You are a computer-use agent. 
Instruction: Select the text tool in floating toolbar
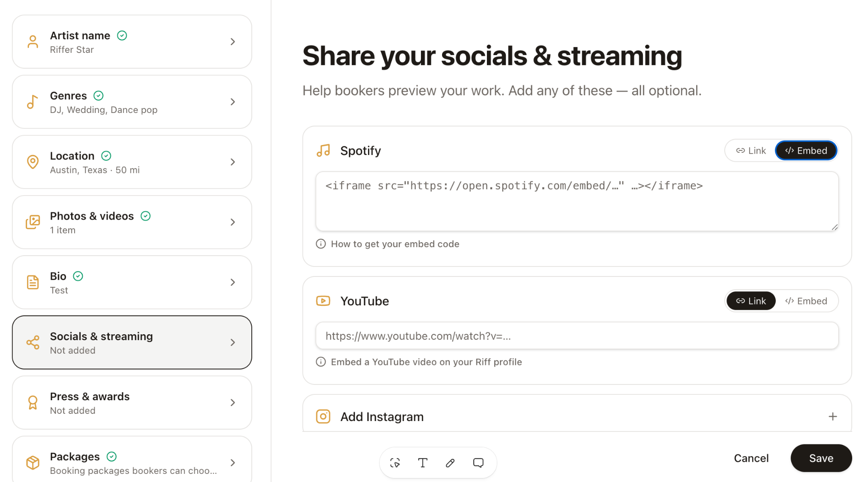point(423,463)
